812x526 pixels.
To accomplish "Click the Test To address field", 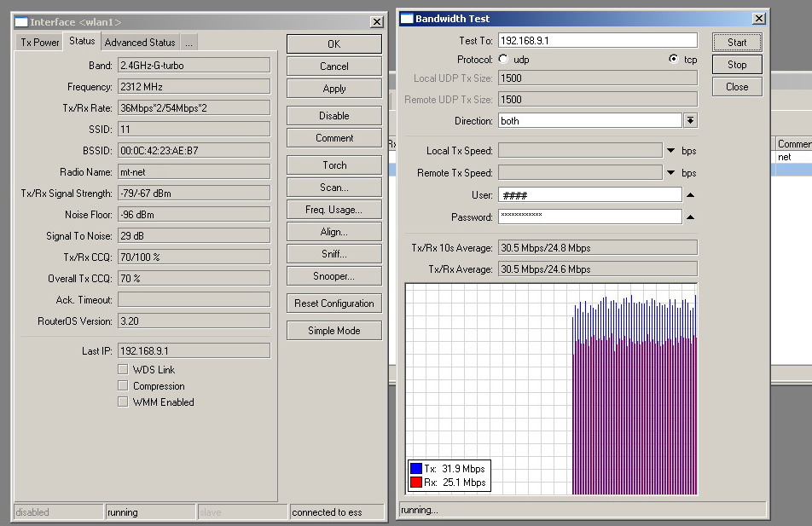I will (597, 41).
